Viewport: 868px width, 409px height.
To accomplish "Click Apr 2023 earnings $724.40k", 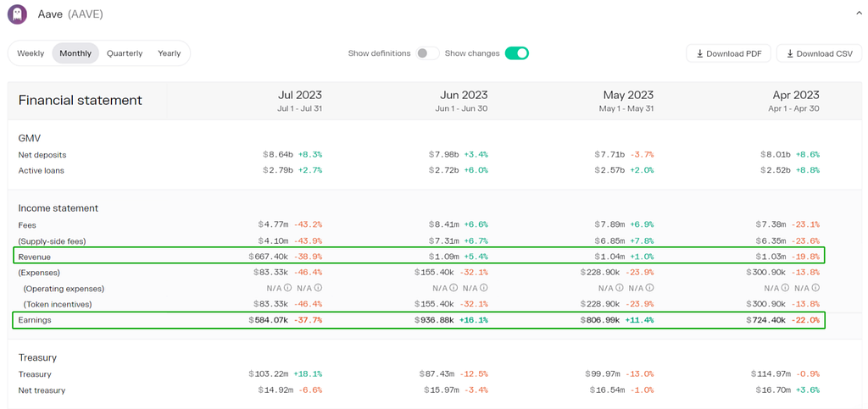I will [x=766, y=320].
